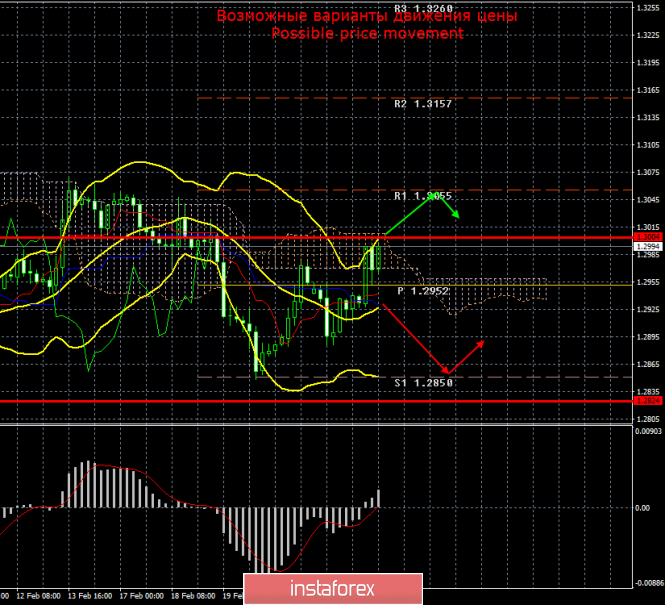Click the 1.2835 price axis value

pos(648,392)
